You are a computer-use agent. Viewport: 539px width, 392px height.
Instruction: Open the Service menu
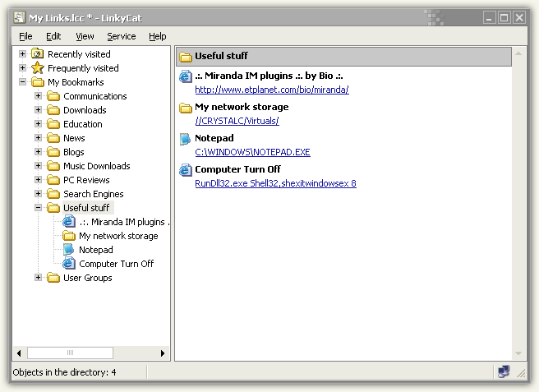coord(122,36)
